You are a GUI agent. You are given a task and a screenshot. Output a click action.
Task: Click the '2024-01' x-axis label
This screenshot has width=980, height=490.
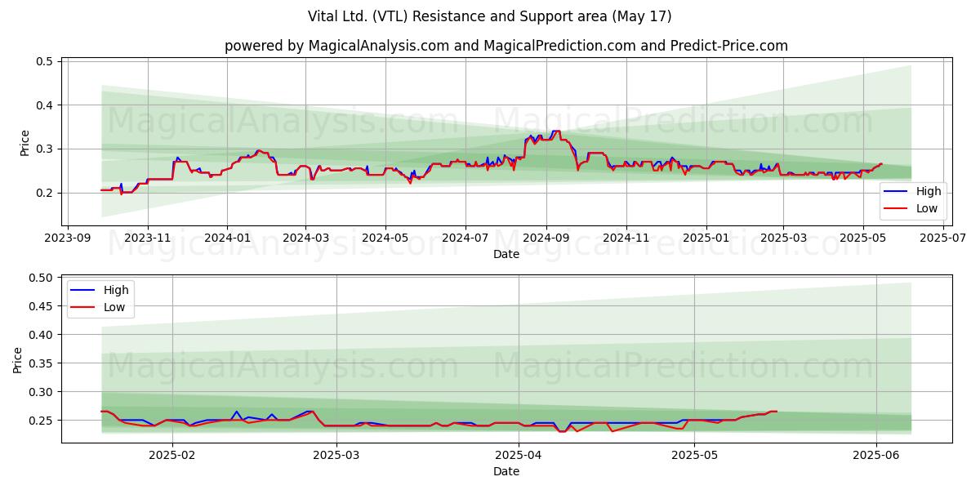pos(227,238)
